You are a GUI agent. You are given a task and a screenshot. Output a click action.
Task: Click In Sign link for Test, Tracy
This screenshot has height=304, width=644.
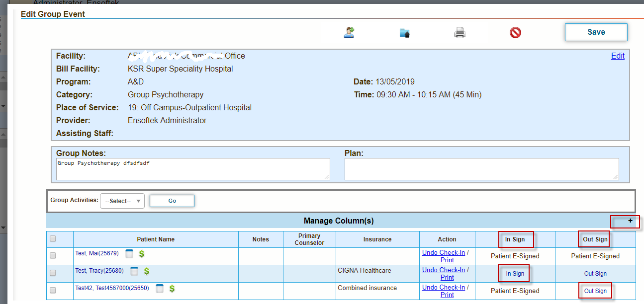pos(515,274)
